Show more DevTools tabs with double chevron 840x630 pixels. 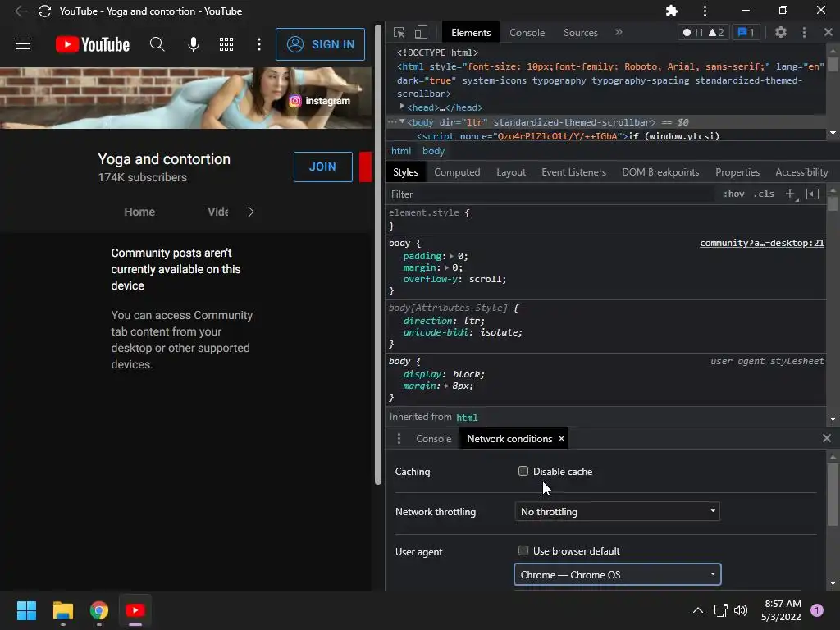pos(619,32)
